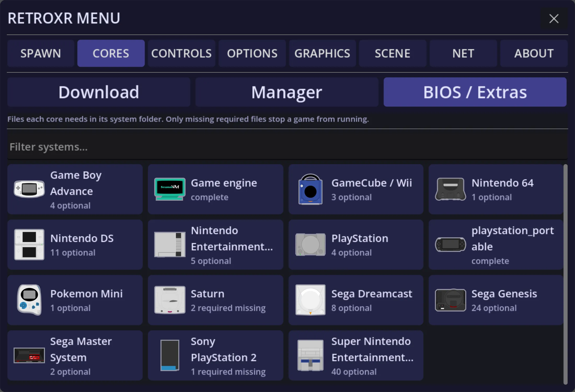The image size is (575, 392).
Task: Select the Game engine title label
Action: (x=224, y=183)
